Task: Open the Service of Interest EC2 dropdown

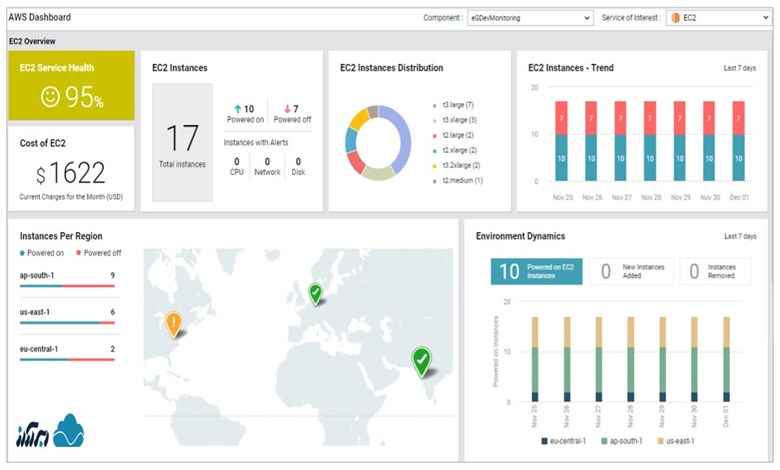Action: (x=718, y=18)
